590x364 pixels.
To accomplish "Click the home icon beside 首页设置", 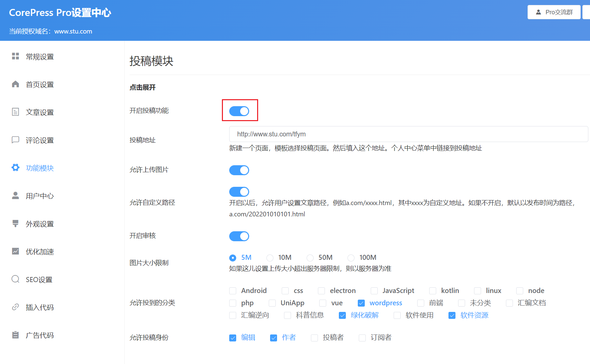I will pyautogui.click(x=15, y=84).
